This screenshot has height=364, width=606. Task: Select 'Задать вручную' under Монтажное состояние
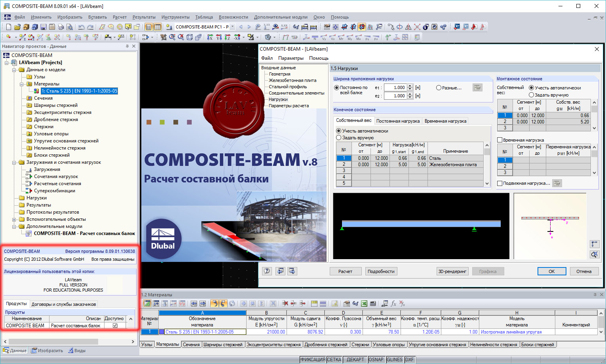532,95
